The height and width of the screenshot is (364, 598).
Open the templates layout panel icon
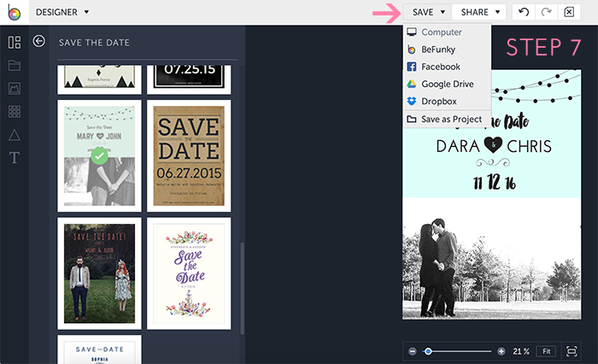click(x=15, y=43)
